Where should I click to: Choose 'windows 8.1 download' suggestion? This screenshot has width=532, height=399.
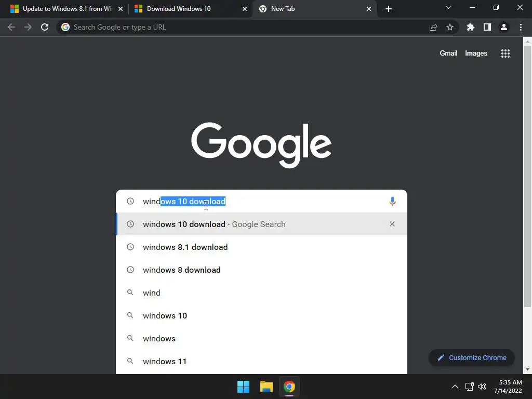[x=261, y=247]
